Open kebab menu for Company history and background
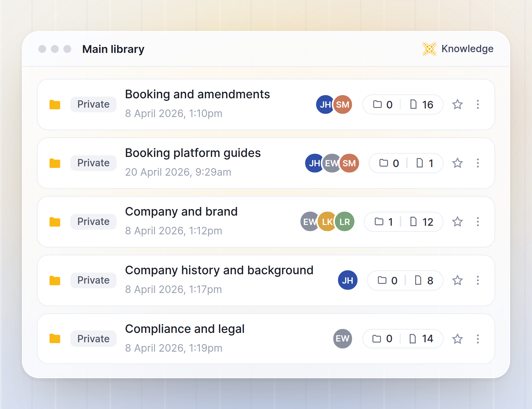The height and width of the screenshot is (409, 532). [x=478, y=280]
